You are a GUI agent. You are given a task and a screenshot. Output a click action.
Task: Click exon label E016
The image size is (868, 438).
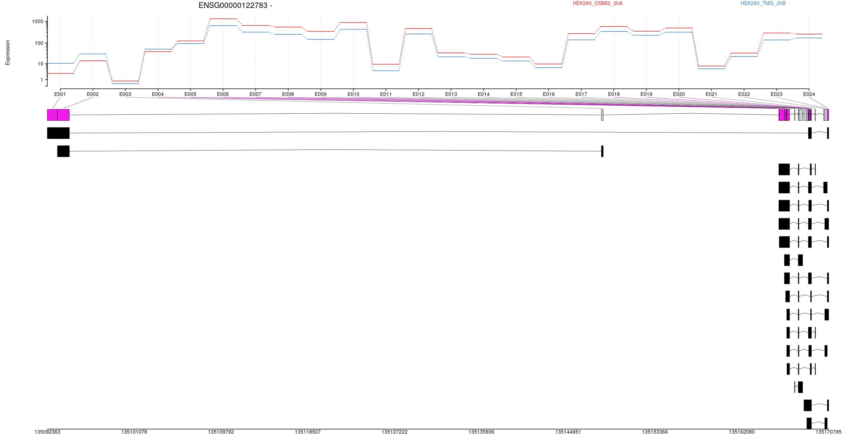click(x=549, y=94)
